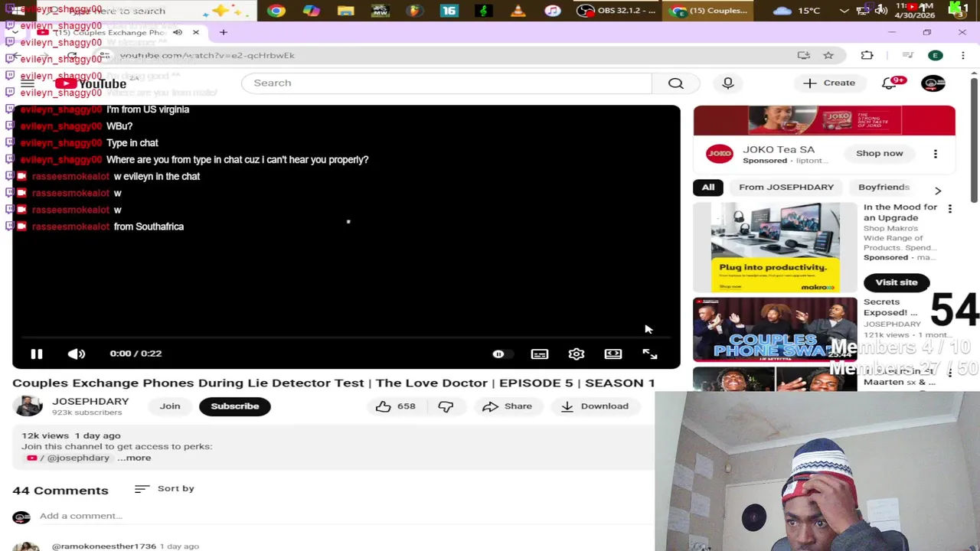This screenshot has height=551, width=980.
Task: Open the Chrome profile E button
Action: (935, 55)
